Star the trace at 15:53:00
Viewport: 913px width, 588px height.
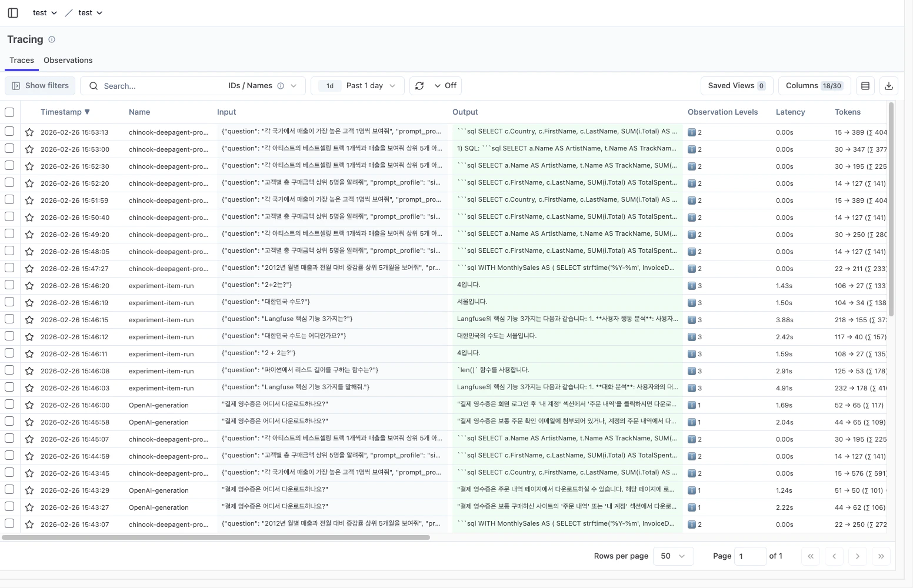(x=29, y=149)
